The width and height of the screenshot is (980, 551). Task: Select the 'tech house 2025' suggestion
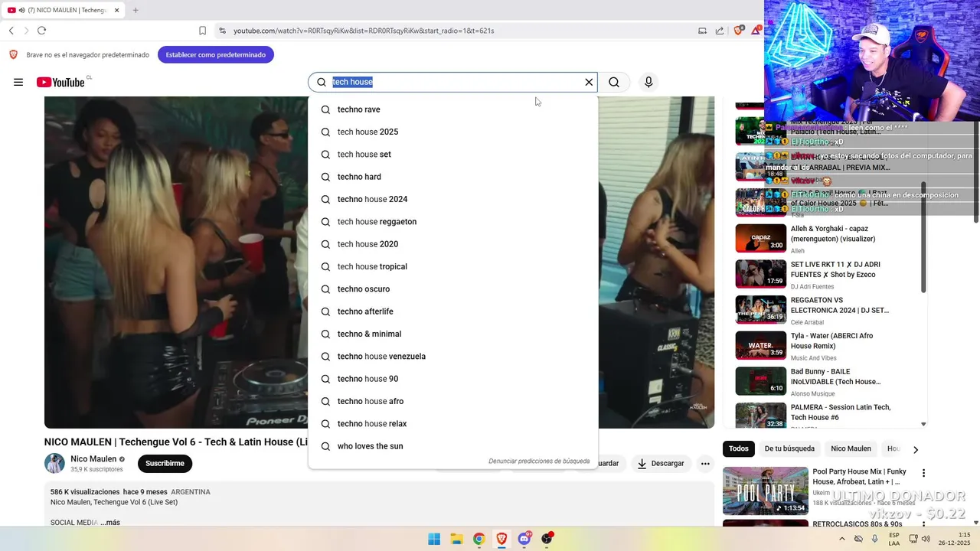click(453, 132)
